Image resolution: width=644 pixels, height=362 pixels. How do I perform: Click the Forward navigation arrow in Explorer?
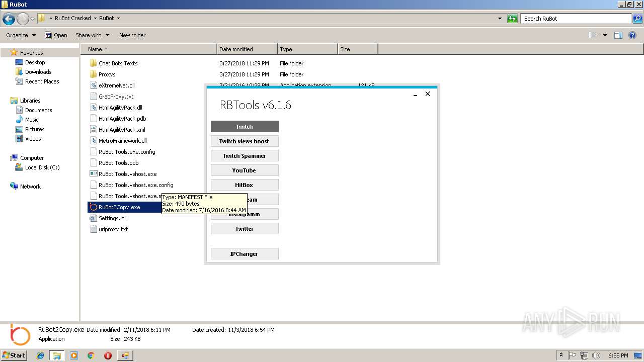[23, 19]
